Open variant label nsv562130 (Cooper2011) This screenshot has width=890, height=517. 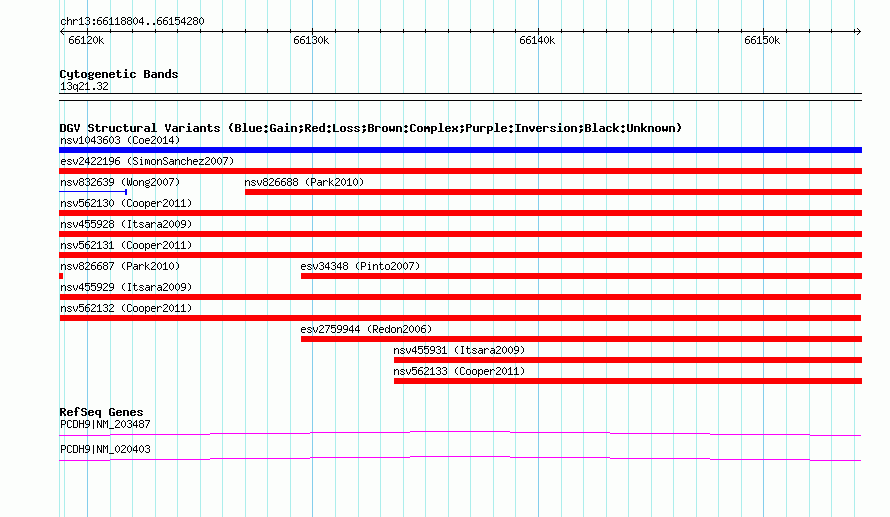126,203
